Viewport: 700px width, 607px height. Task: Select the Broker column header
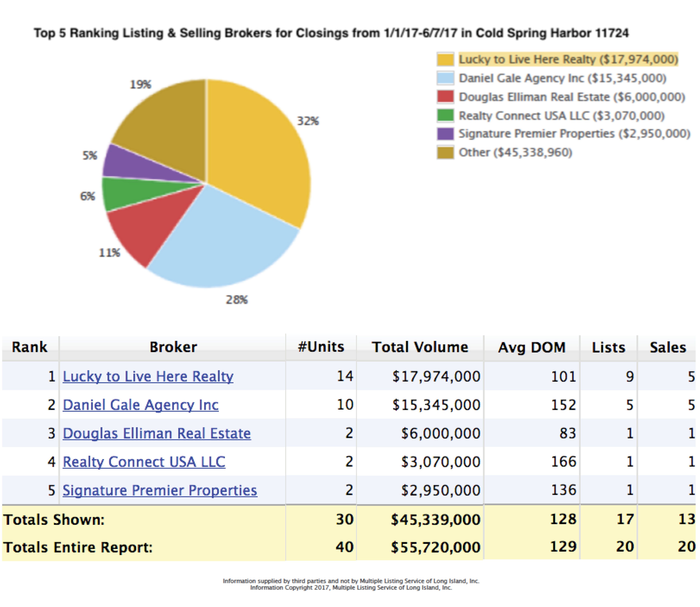(x=173, y=347)
